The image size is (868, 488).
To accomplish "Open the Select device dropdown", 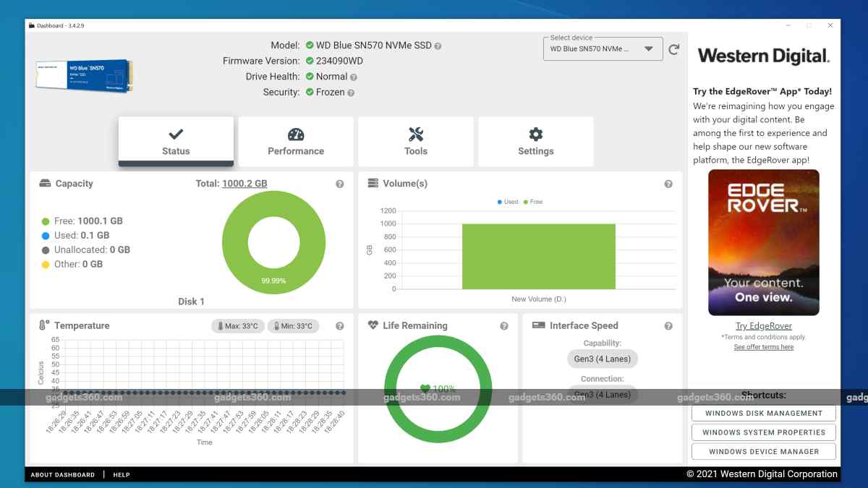I will click(x=603, y=49).
